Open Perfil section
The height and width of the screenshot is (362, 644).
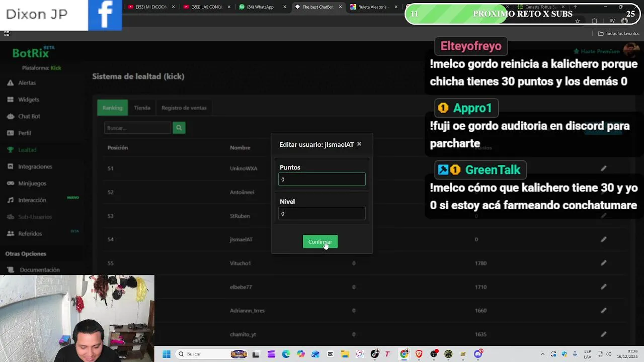(x=19, y=133)
